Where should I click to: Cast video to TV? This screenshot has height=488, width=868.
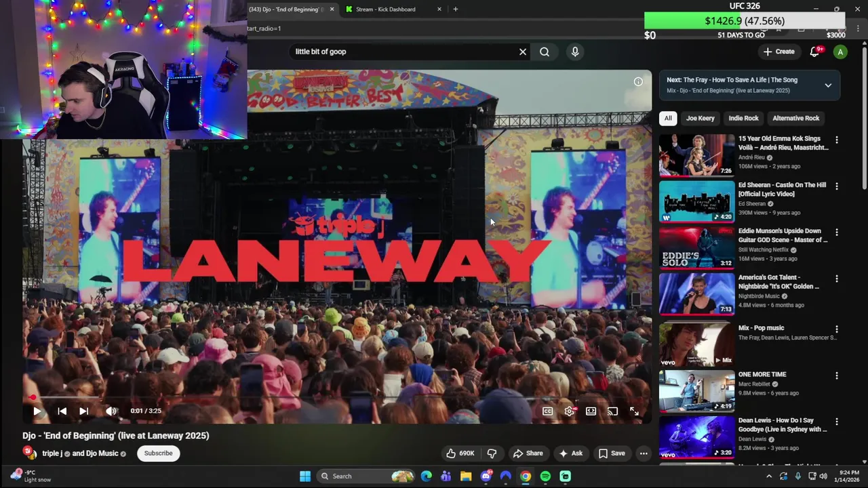[x=612, y=411]
